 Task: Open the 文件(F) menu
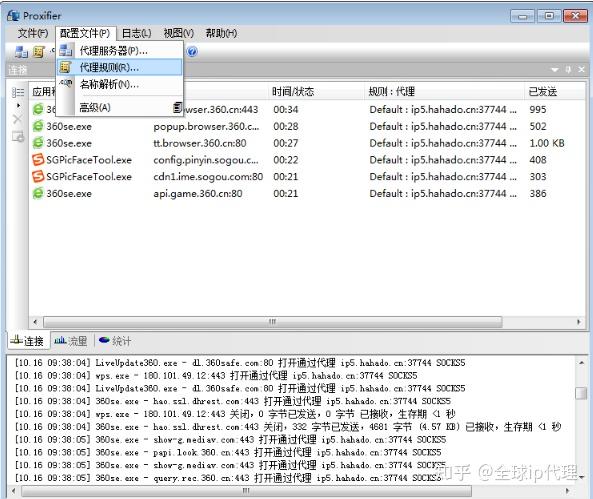(x=33, y=34)
